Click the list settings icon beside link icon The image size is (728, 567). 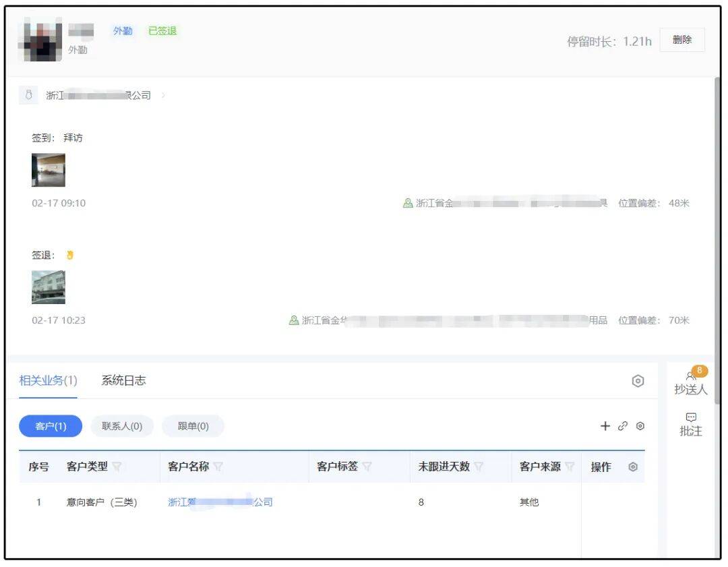click(x=640, y=426)
